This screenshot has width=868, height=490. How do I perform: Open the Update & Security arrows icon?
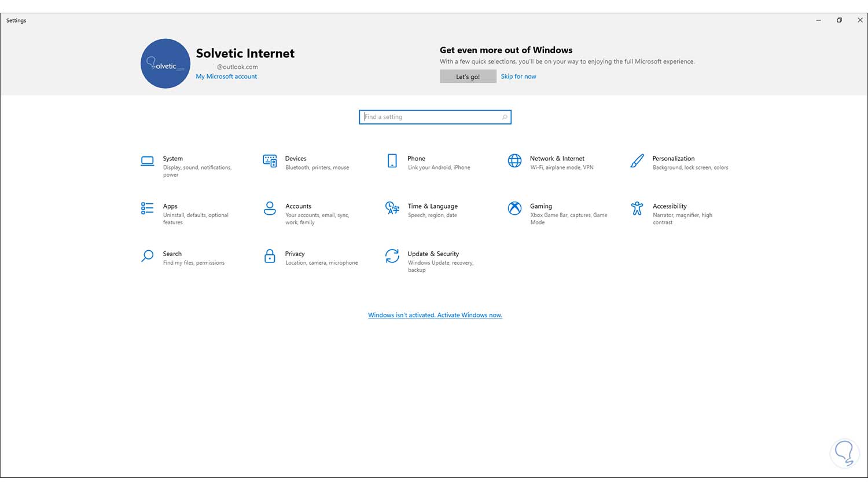pos(392,256)
